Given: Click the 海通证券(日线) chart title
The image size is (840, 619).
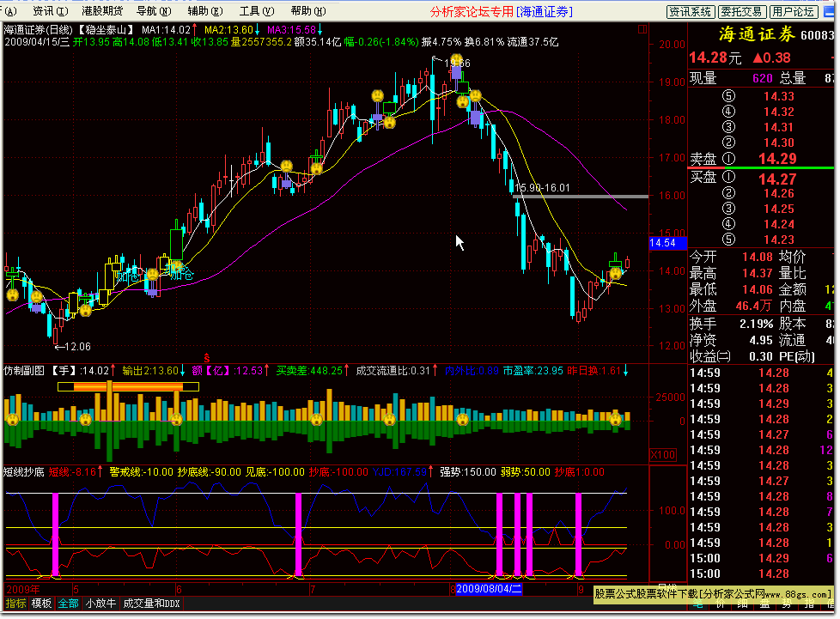Looking at the screenshot, I should click(x=39, y=30).
